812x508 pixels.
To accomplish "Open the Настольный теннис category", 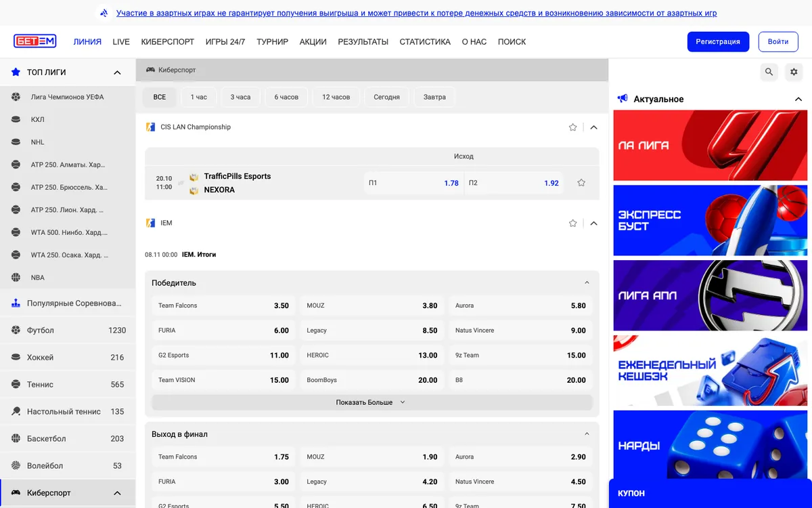I will tap(68, 412).
